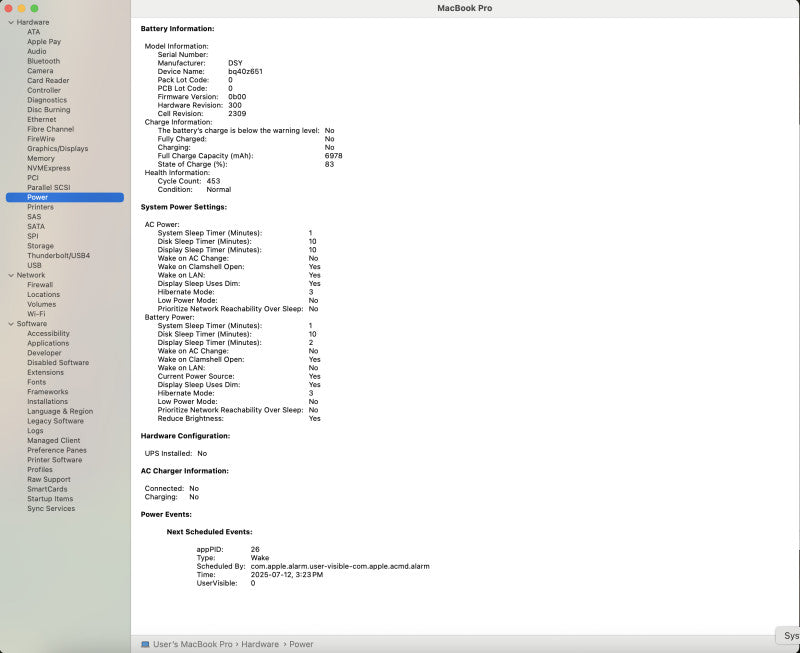The image size is (800, 653).
Task: Select Locations under Network
Action: tap(43, 295)
